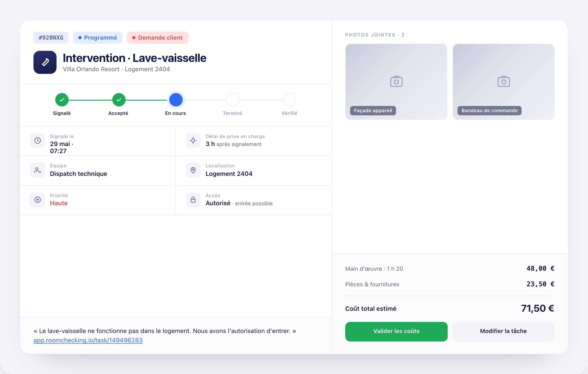
Task: Click the Pièces & fournitures label
Action: click(x=372, y=284)
